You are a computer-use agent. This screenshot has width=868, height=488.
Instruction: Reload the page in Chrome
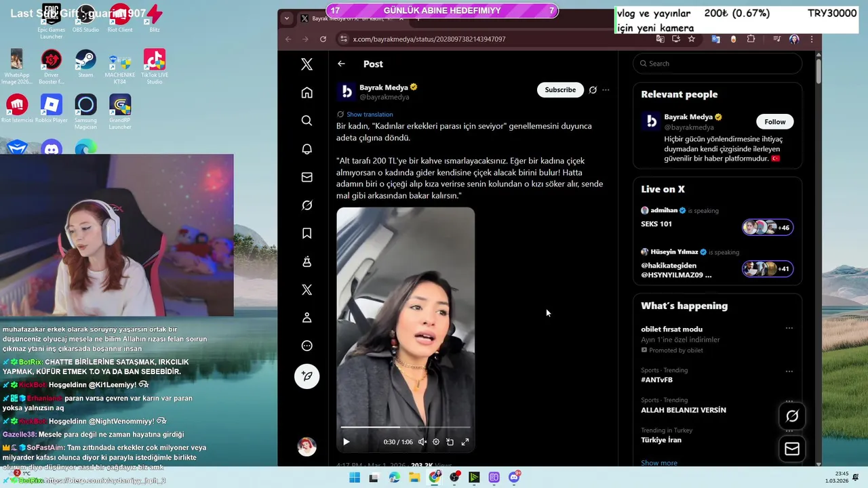point(323,39)
